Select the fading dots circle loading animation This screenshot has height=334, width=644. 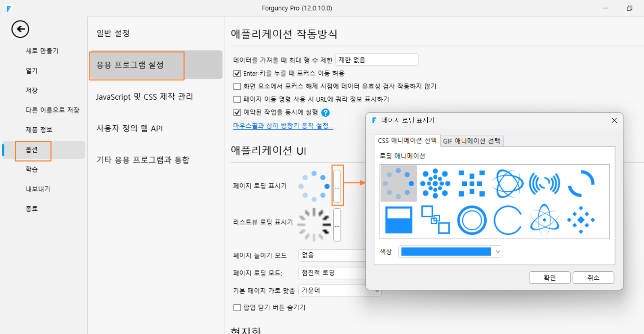(x=399, y=183)
